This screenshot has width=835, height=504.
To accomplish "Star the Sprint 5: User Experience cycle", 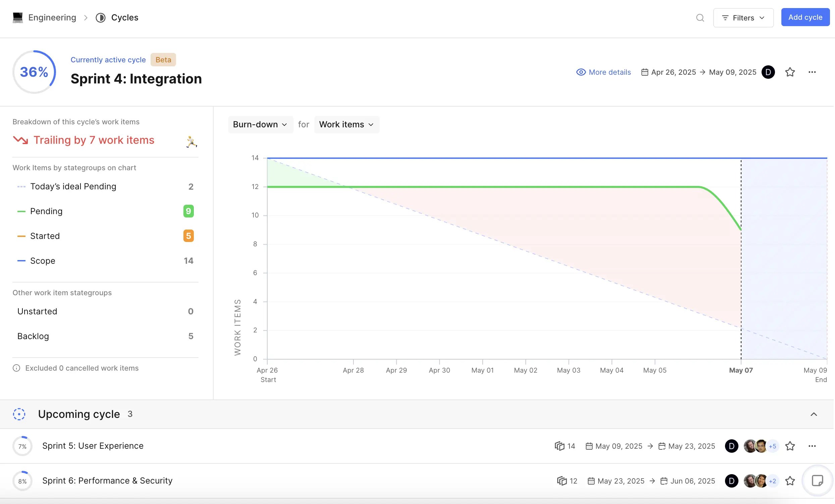I will (790, 446).
